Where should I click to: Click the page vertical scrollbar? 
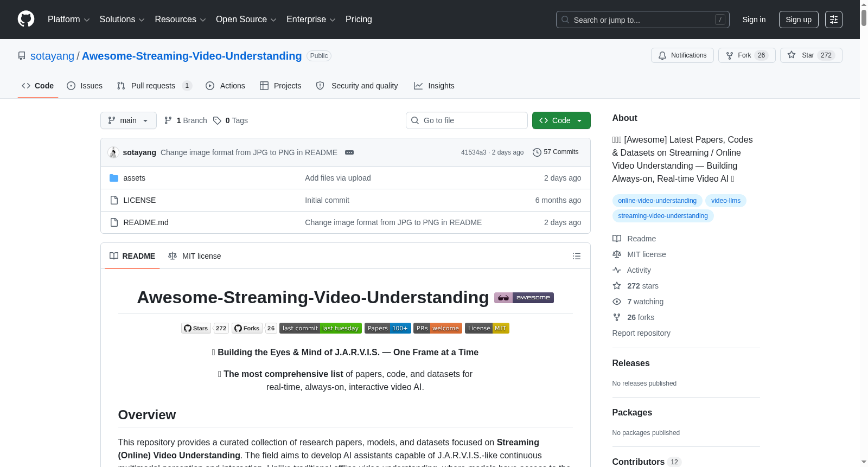tap(864, 233)
